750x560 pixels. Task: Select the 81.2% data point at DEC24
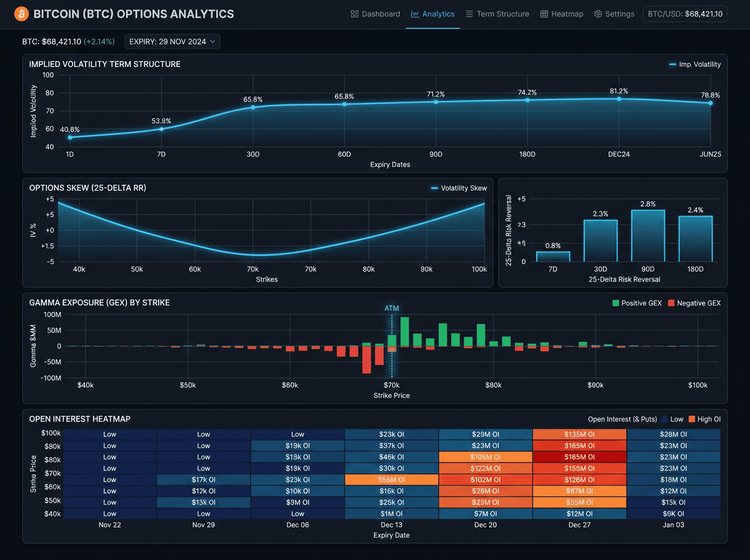click(619, 99)
